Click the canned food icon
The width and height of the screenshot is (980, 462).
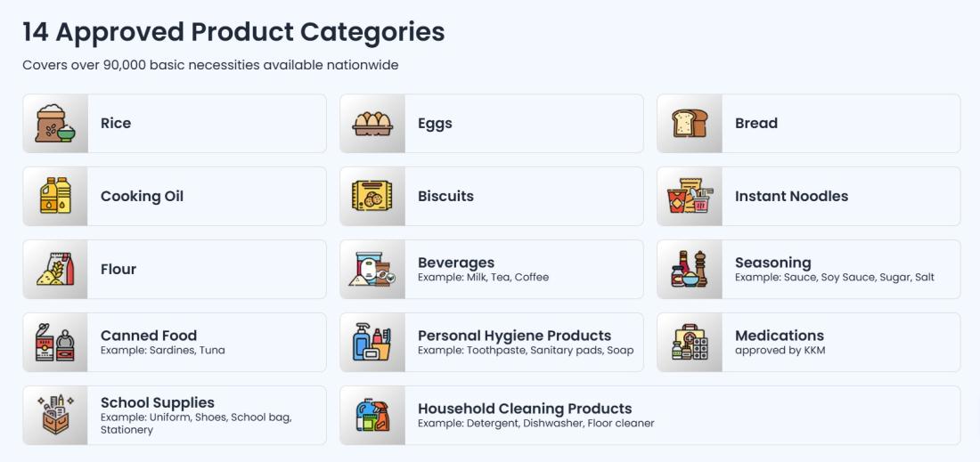point(55,342)
